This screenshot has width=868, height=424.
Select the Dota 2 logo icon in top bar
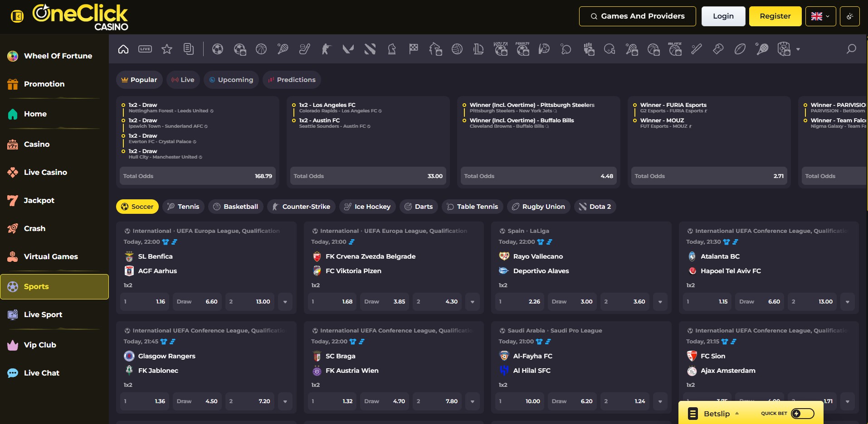[370, 49]
